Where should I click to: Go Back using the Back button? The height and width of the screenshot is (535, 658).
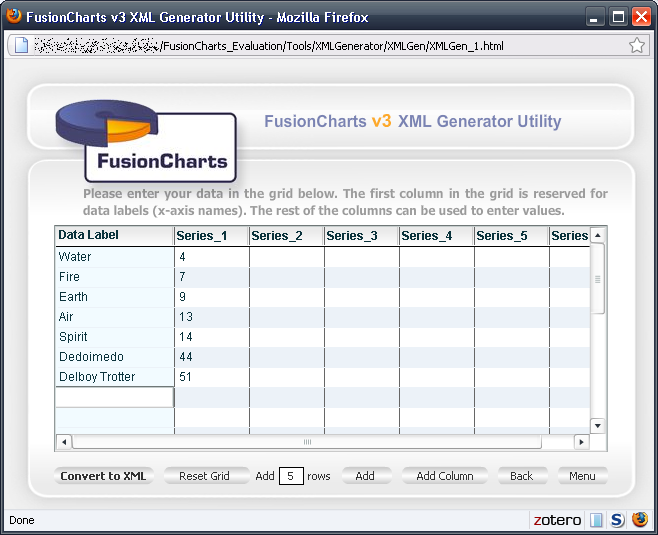[x=522, y=476]
